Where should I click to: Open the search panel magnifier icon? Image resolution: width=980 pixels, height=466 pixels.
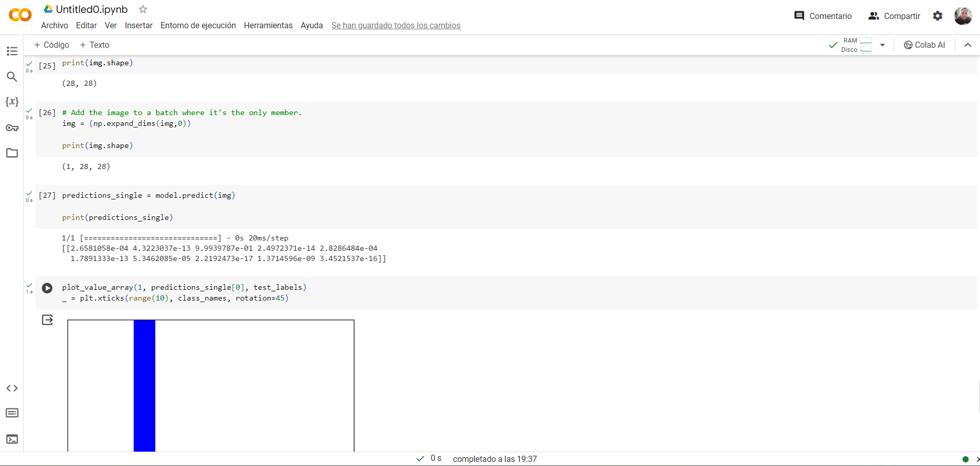[x=12, y=77]
